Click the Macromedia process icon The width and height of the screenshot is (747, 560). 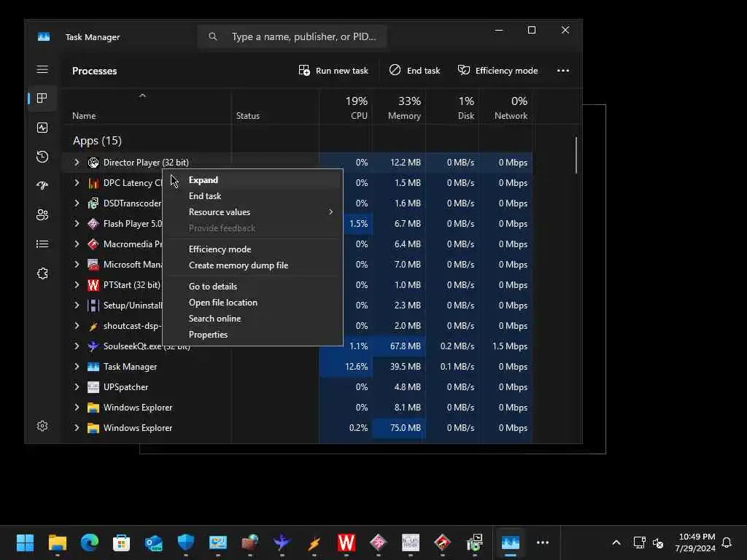(93, 244)
